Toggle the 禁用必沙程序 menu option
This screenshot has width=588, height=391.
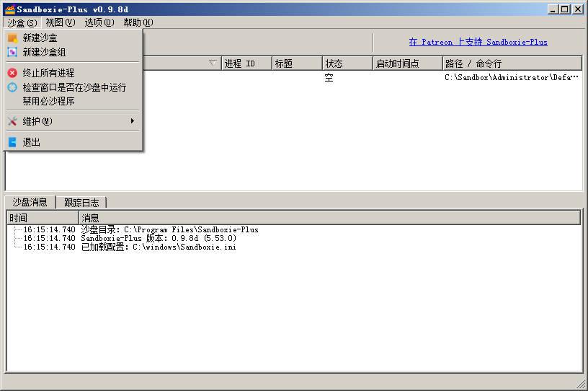48,101
